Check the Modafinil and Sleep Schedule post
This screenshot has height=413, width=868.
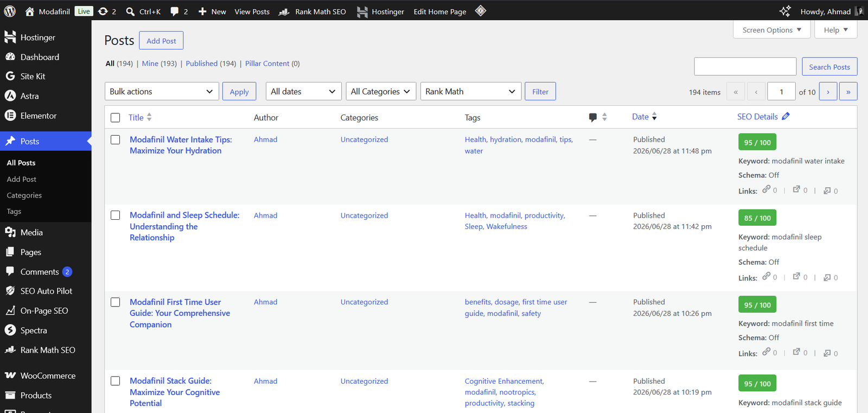point(115,215)
